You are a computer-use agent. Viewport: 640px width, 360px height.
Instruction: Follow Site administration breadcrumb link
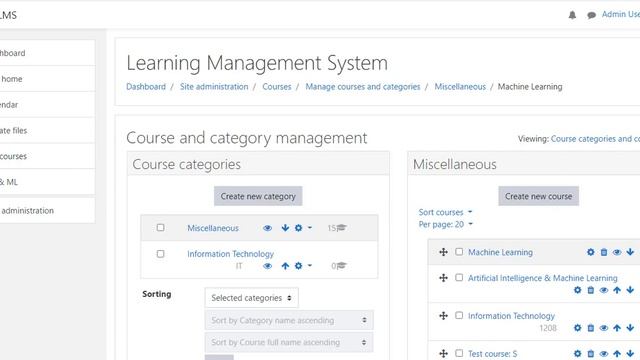214,87
